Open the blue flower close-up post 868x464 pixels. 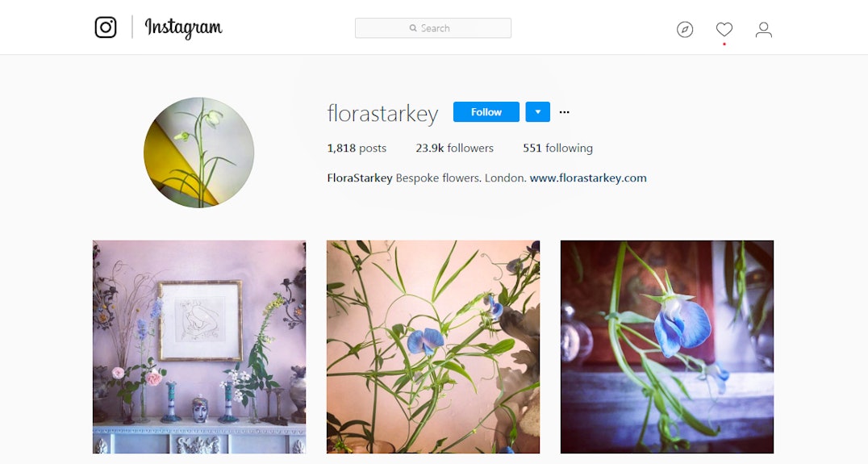pos(667,347)
